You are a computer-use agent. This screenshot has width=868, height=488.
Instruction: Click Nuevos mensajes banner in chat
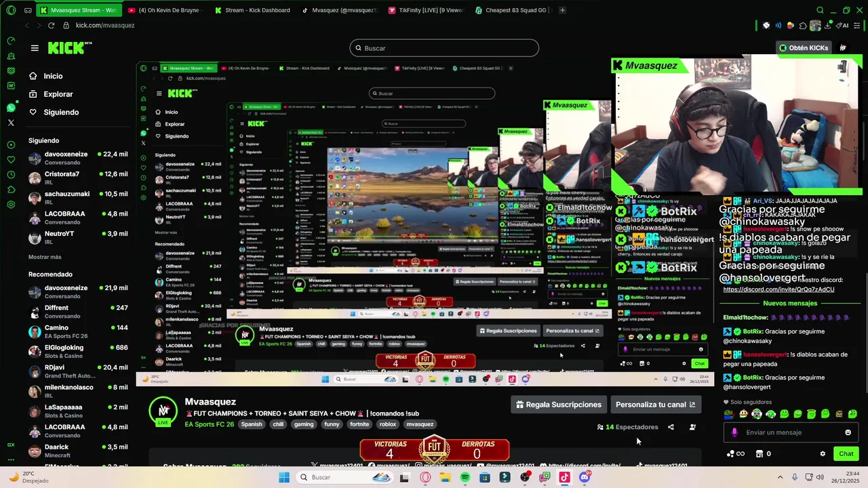point(790,303)
